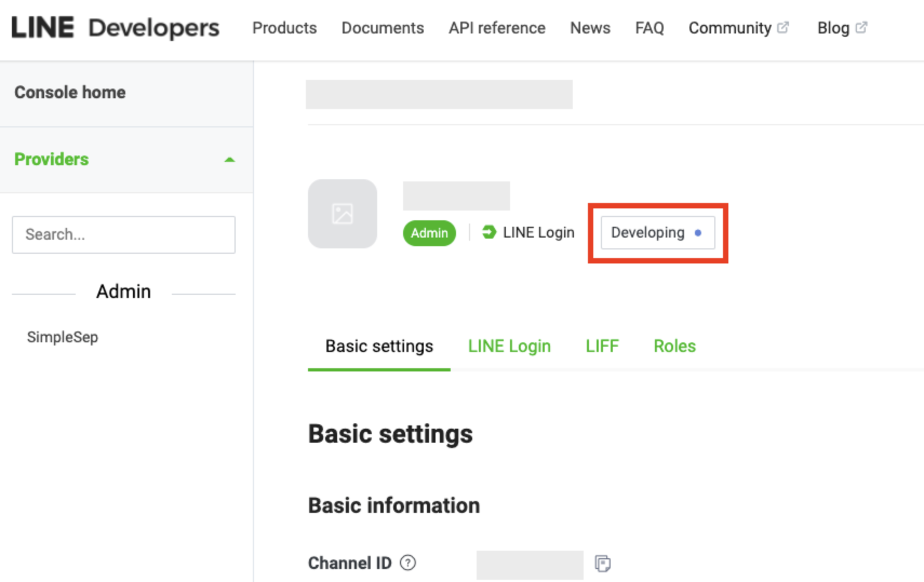
Task: Go to API reference
Action: (497, 28)
